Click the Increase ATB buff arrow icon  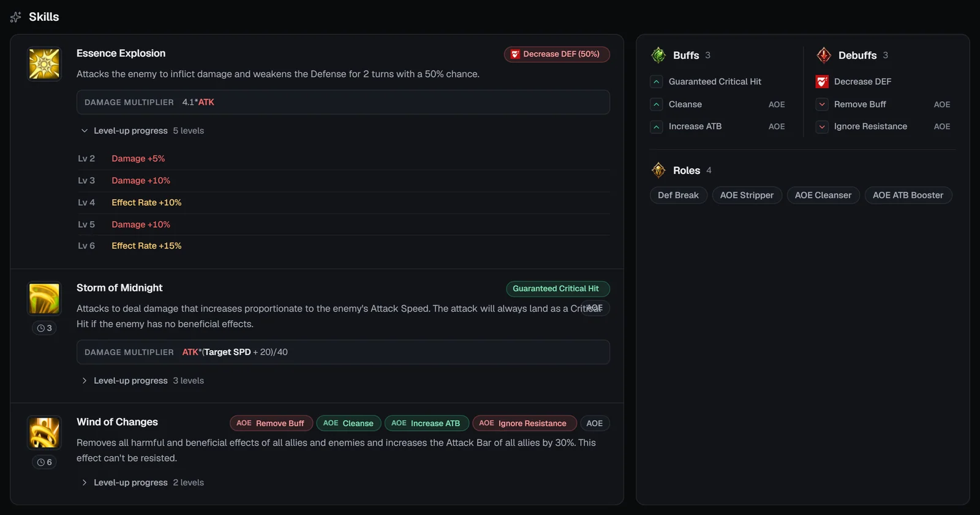click(x=657, y=127)
